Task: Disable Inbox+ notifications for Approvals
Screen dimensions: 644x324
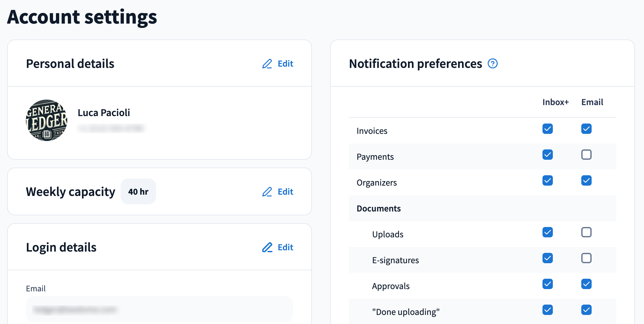Action: coord(547,284)
